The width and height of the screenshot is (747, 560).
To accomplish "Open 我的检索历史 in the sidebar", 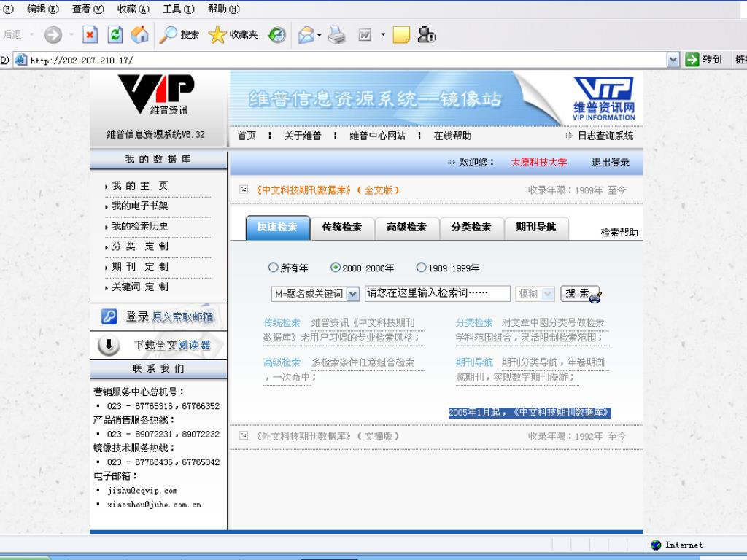I will click(x=139, y=226).
